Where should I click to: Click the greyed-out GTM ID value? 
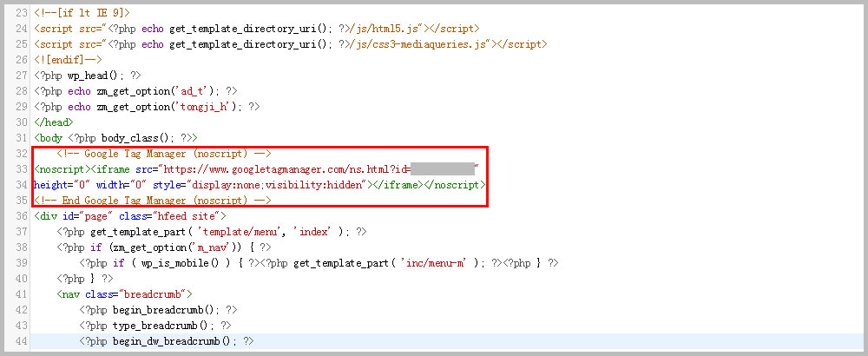(x=442, y=169)
